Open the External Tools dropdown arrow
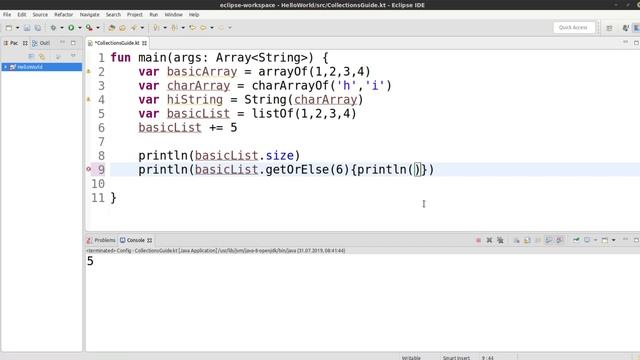This screenshot has height=360, width=640. point(98,28)
